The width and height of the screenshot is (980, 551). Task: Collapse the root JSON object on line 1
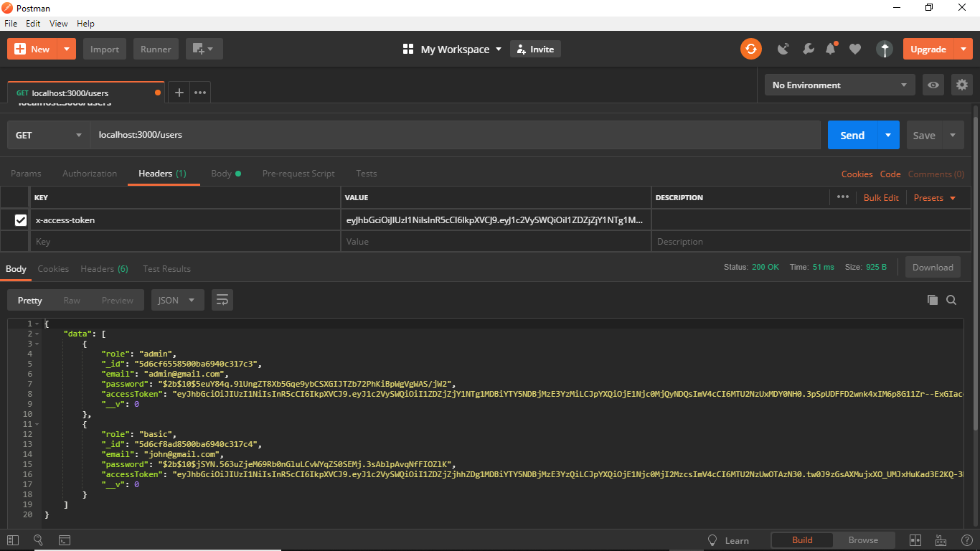click(x=37, y=324)
